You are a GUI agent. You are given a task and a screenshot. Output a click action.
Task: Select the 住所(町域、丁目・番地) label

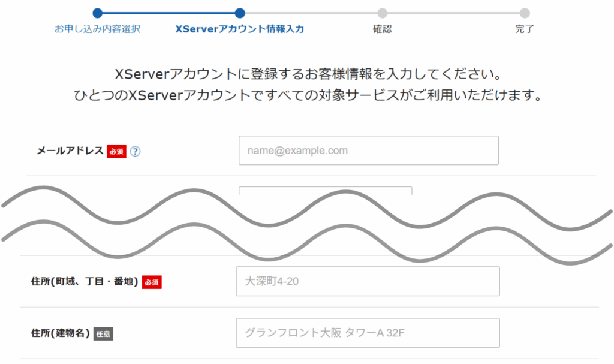pyautogui.click(x=85, y=281)
